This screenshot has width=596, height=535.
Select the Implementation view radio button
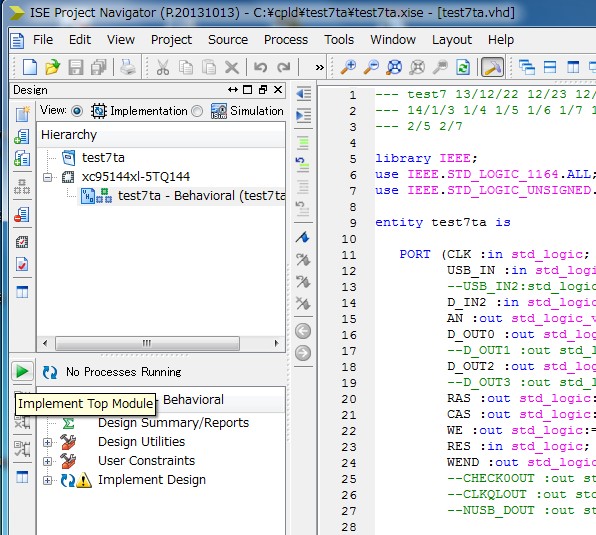(x=77, y=111)
